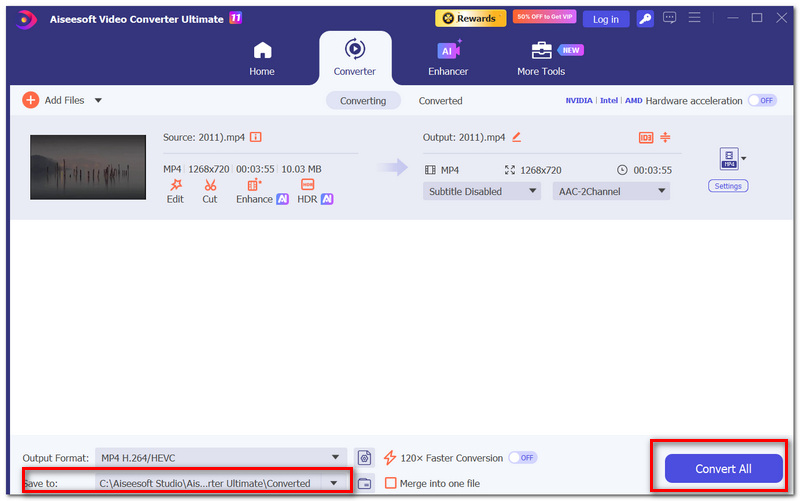Switch to the Enhancer tab
Screen dimensions: 800x501
448,58
